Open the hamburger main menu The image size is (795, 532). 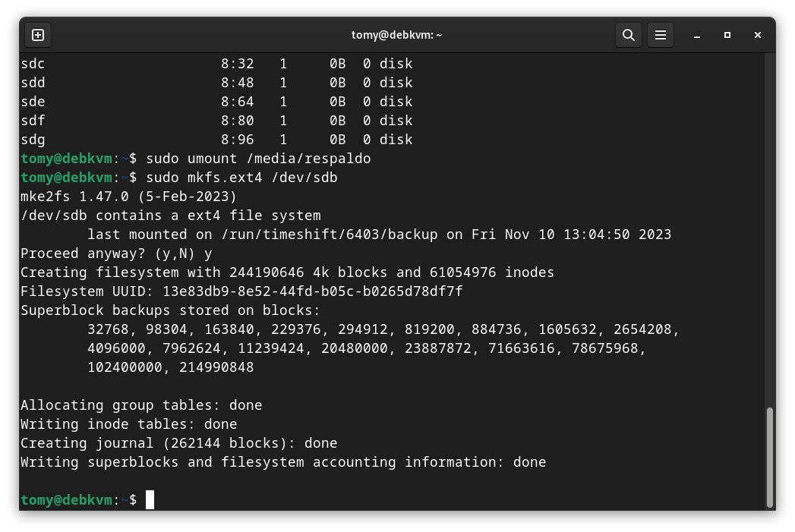pos(661,35)
